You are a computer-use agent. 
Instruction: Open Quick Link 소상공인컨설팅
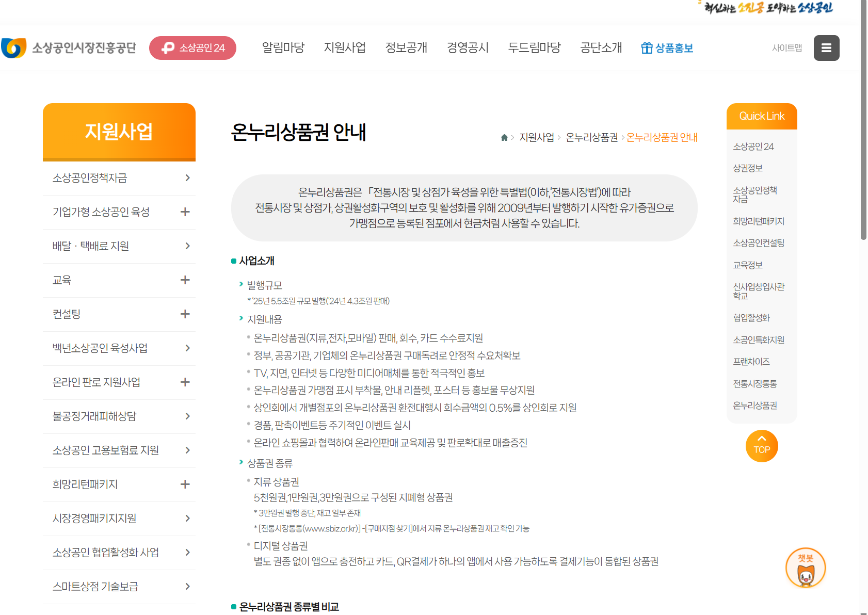click(759, 243)
